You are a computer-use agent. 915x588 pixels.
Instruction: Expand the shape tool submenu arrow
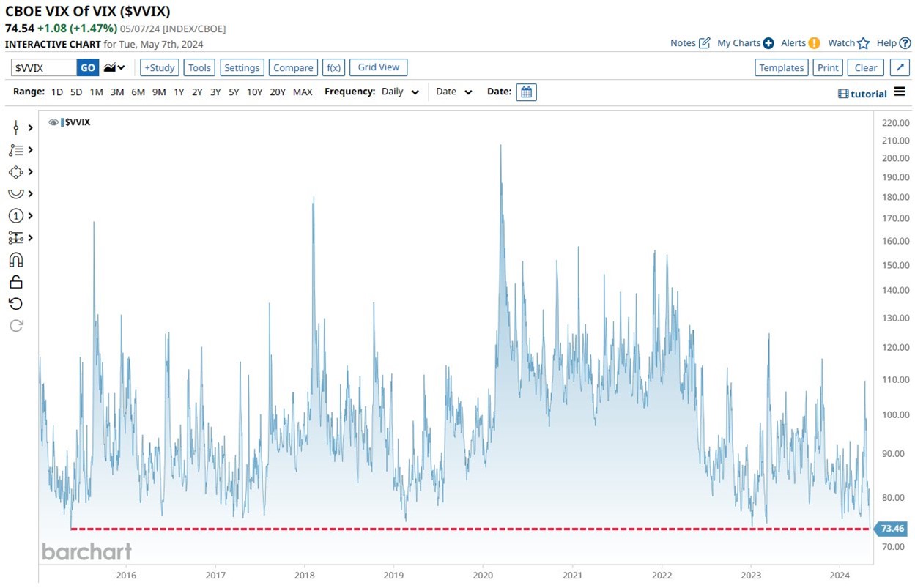(31, 171)
